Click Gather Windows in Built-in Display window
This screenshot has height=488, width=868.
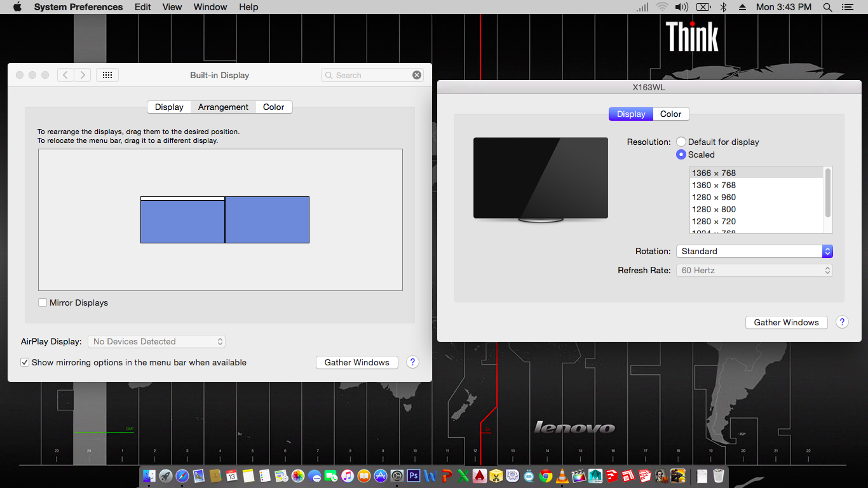point(356,362)
